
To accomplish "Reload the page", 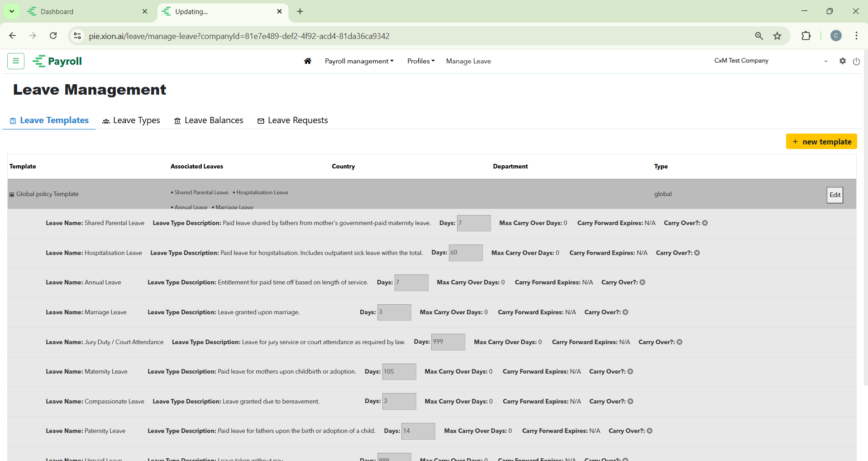I will tap(53, 36).
